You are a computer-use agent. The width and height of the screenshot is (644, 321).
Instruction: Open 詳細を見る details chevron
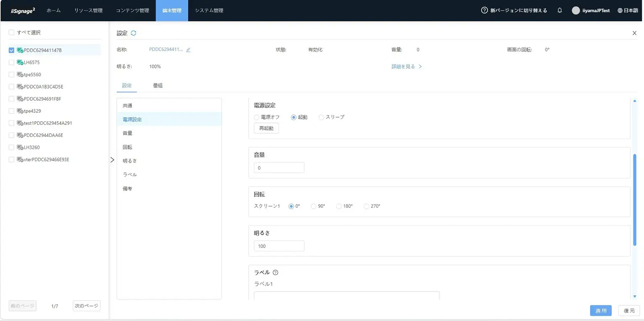pos(420,66)
